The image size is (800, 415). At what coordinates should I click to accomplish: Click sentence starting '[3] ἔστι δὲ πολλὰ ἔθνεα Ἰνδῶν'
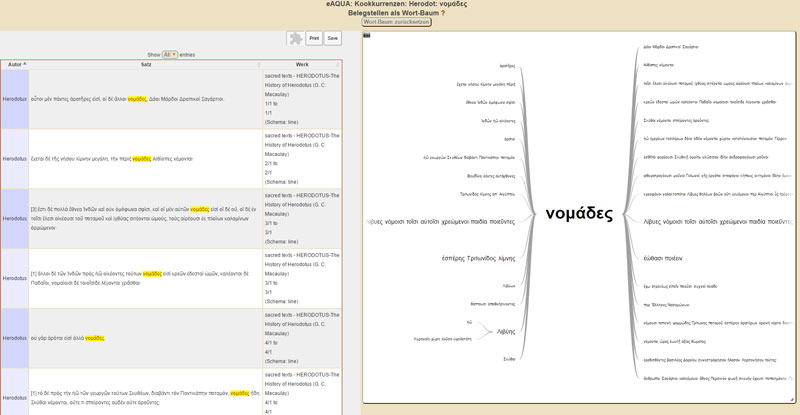[x=143, y=218]
